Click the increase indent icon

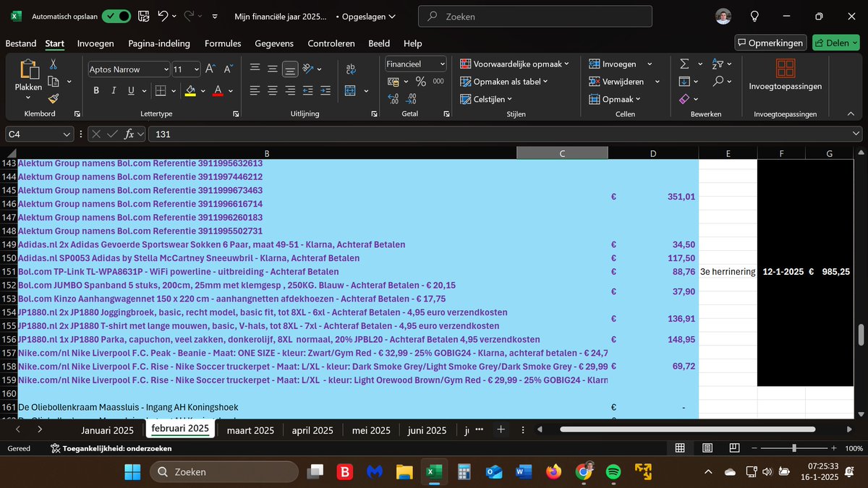(x=325, y=90)
